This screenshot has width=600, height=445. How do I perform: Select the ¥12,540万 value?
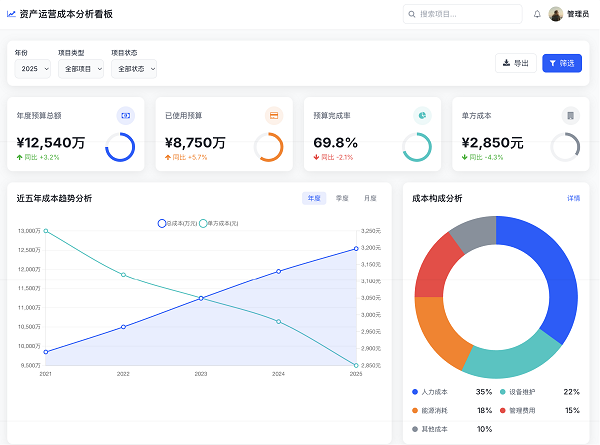click(51, 143)
